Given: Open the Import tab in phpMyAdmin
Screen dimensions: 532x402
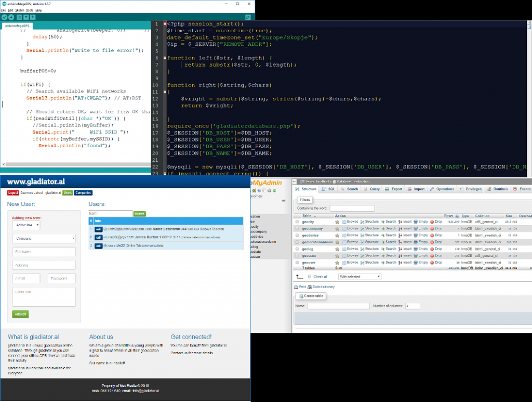Looking at the screenshot, I should (416, 189).
